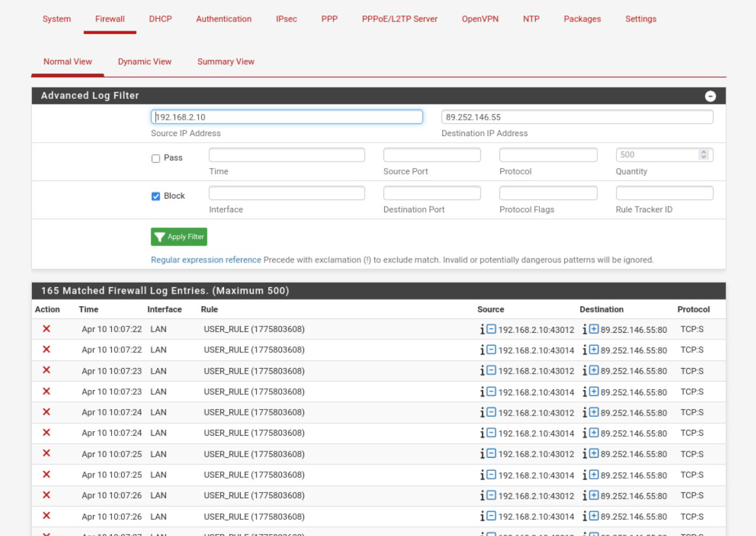The width and height of the screenshot is (756, 536).
Task: Click the Apply Filter button
Action: [x=179, y=236]
